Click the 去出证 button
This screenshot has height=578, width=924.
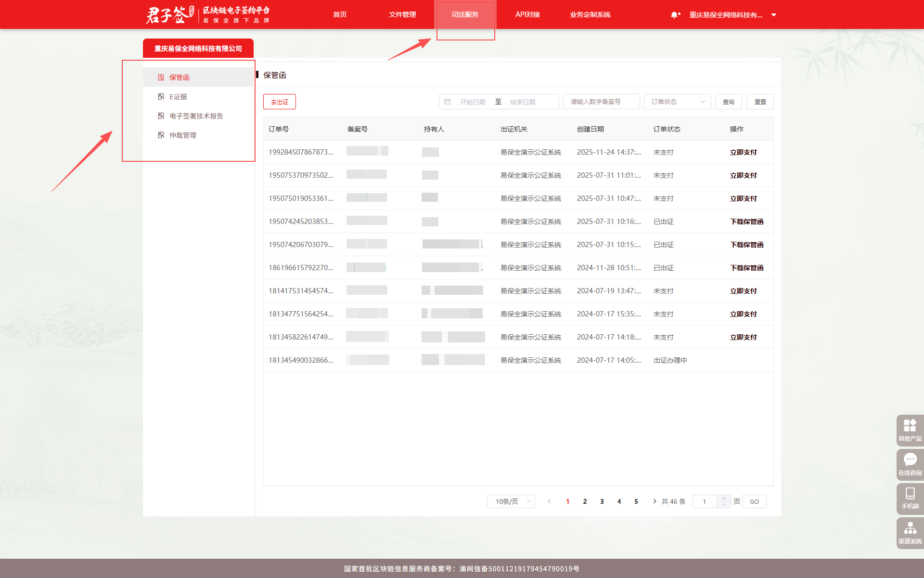pyautogui.click(x=279, y=102)
